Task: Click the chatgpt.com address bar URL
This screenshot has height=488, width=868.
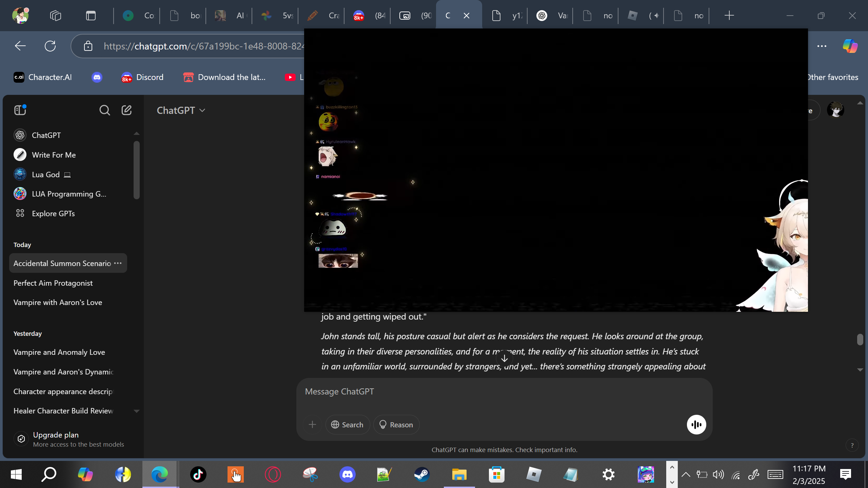Action: point(204,46)
